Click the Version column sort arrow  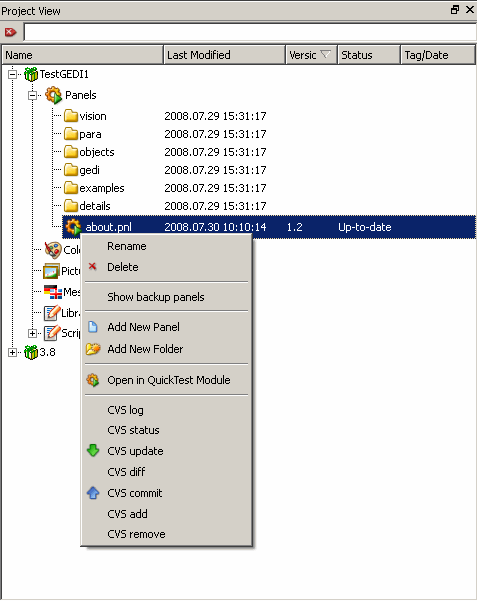pyautogui.click(x=325, y=55)
